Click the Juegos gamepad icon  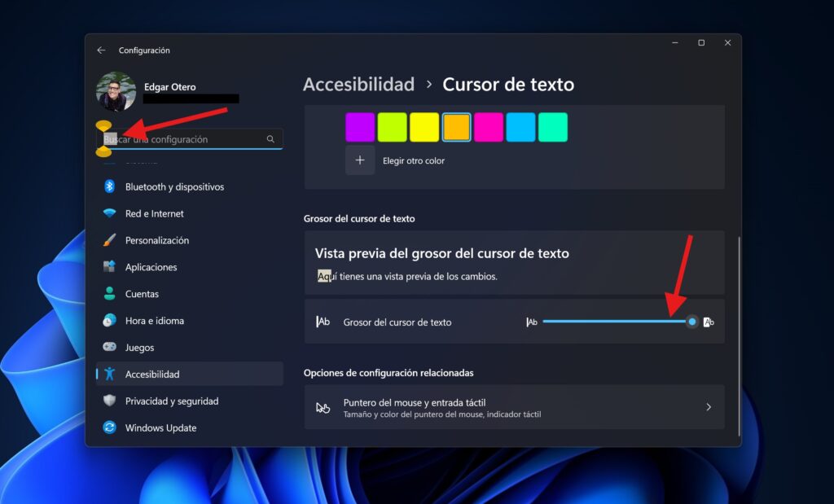[x=110, y=347]
